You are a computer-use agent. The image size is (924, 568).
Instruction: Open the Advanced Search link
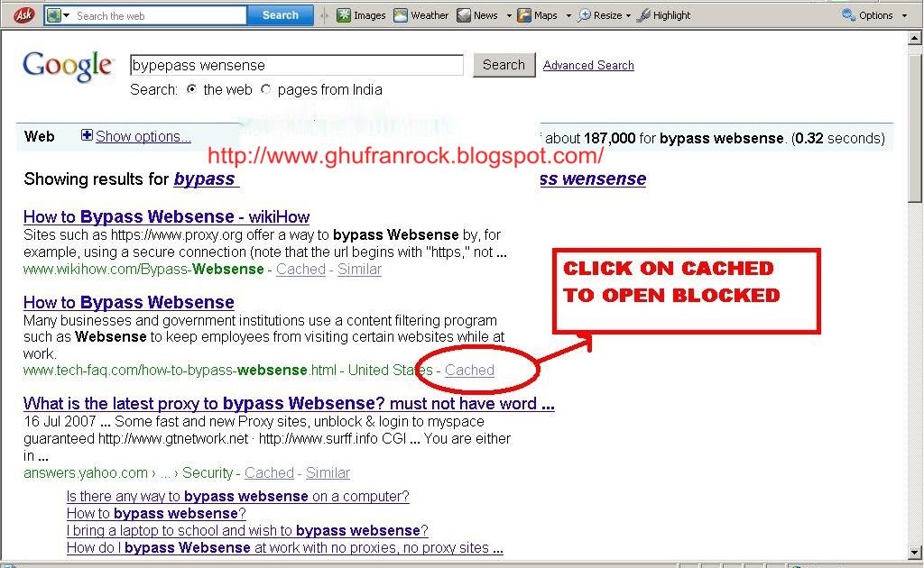(588, 65)
